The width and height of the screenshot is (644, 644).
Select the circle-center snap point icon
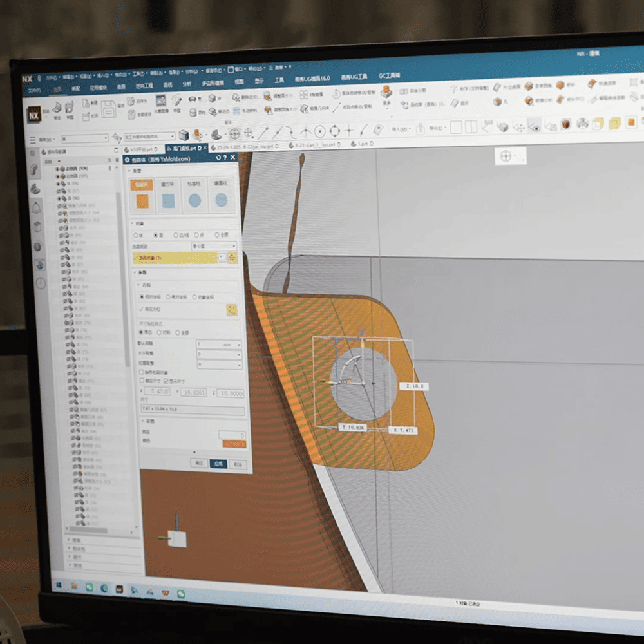point(320,131)
